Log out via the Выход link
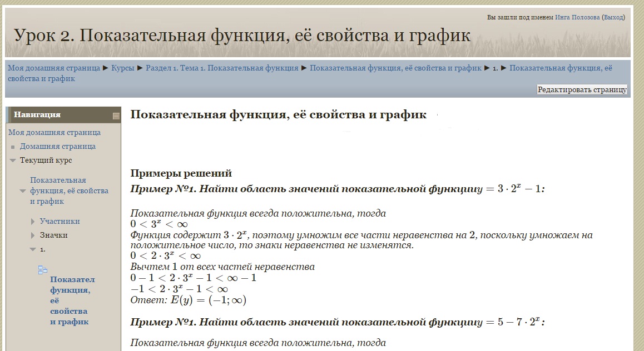This screenshot has height=351, width=644. [x=613, y=17]
